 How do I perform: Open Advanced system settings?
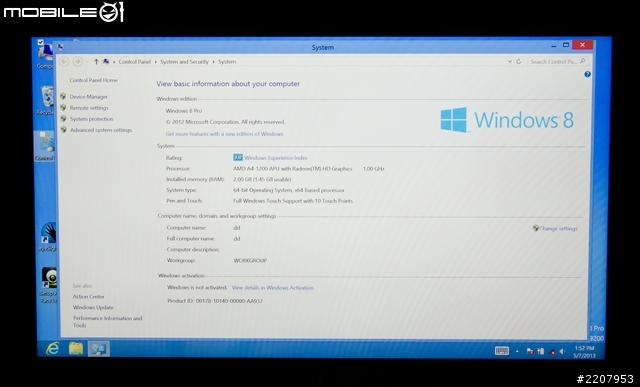pyautogui.click(x=101, y=130)
